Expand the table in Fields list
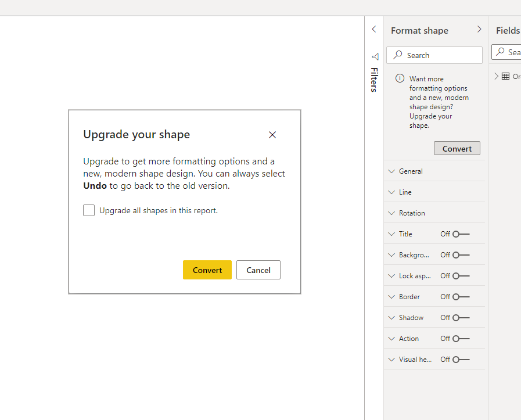 pyautogui.click(x=497, y=76)
